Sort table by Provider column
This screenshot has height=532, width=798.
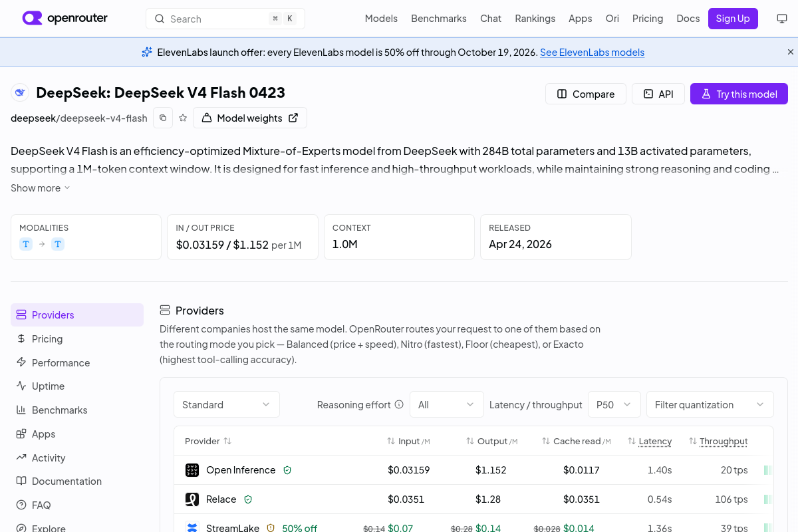(x=208, y=441)
